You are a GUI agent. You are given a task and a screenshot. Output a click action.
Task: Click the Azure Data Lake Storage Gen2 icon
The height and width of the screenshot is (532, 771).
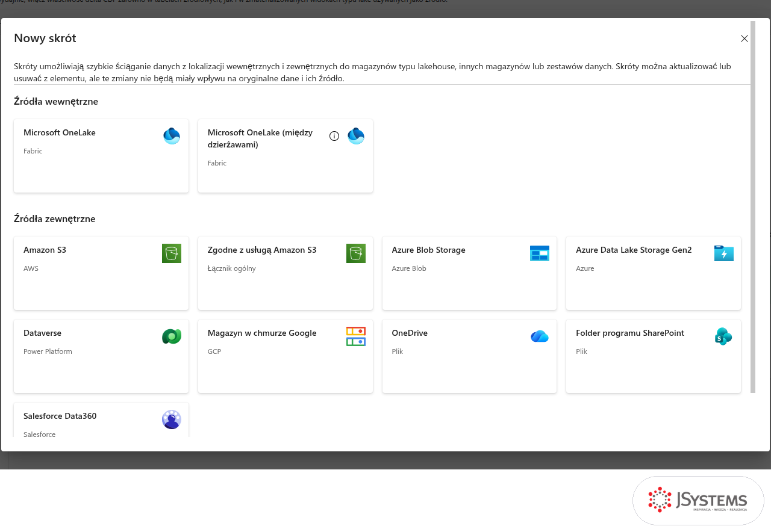pos(724,253)
